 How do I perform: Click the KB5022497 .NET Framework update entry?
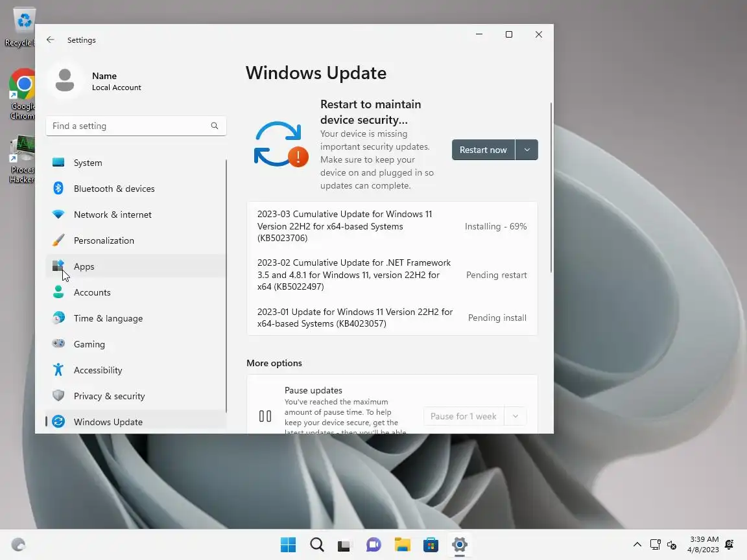tap(392, 275)
